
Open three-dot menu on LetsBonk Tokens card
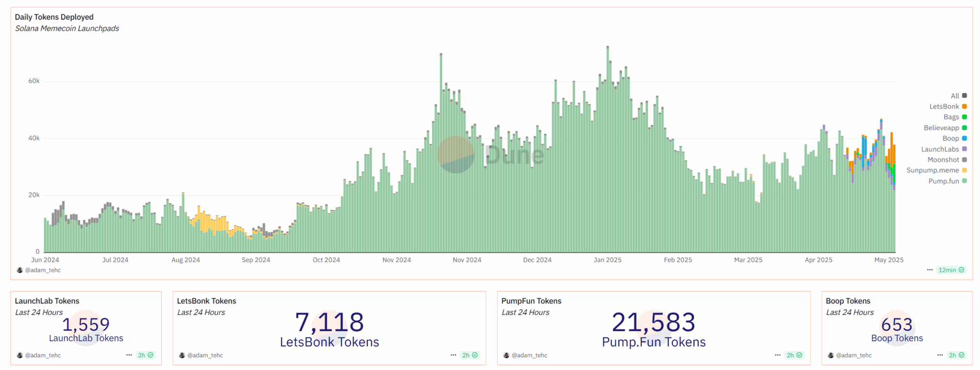pyautogui.click(x=453, y=355)
